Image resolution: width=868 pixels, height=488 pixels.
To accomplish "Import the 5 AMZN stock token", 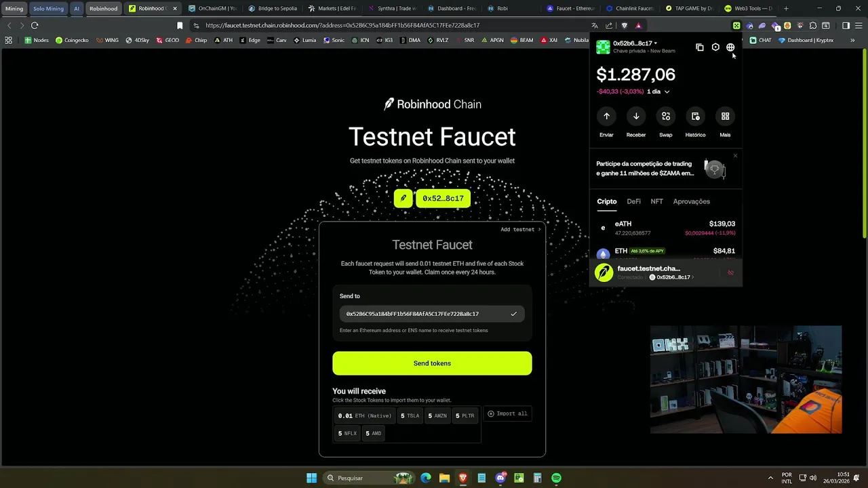I will click(437, 415).
